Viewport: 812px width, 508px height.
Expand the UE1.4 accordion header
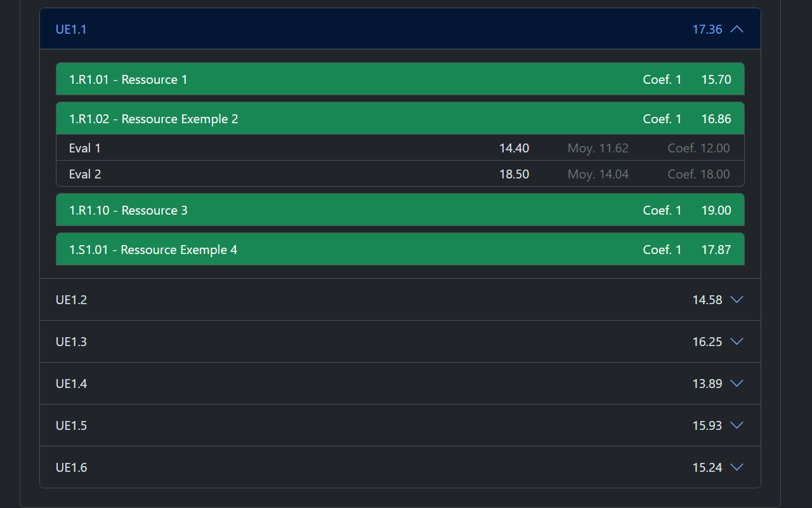pos(381,384)
